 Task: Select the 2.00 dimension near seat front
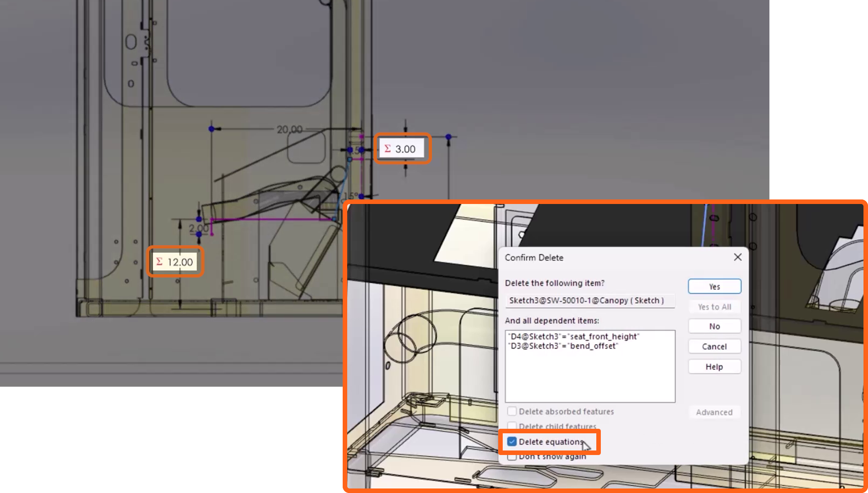point(198,228)
